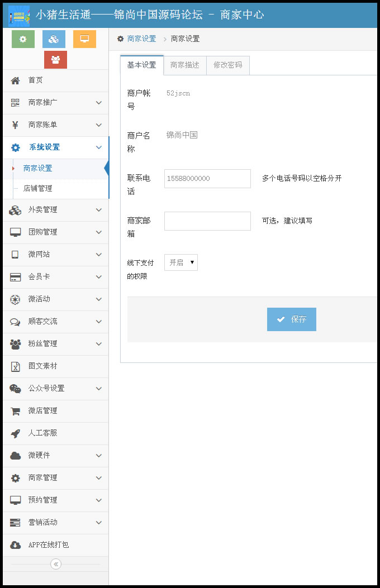This screenshot has height=588, width=380.
Task: Click the shopping cart icon for 微店管理
Action: (x=16, y=411)
